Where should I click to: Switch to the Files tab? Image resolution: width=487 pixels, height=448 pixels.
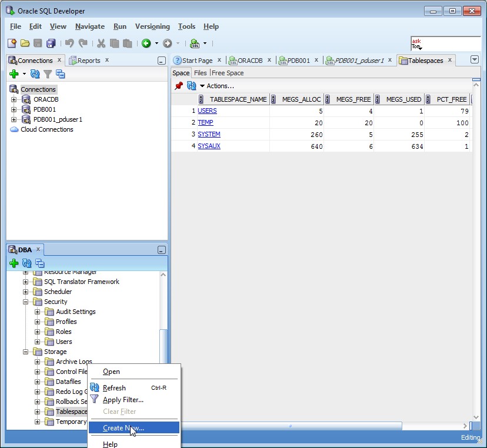click(x=201, y=73)
